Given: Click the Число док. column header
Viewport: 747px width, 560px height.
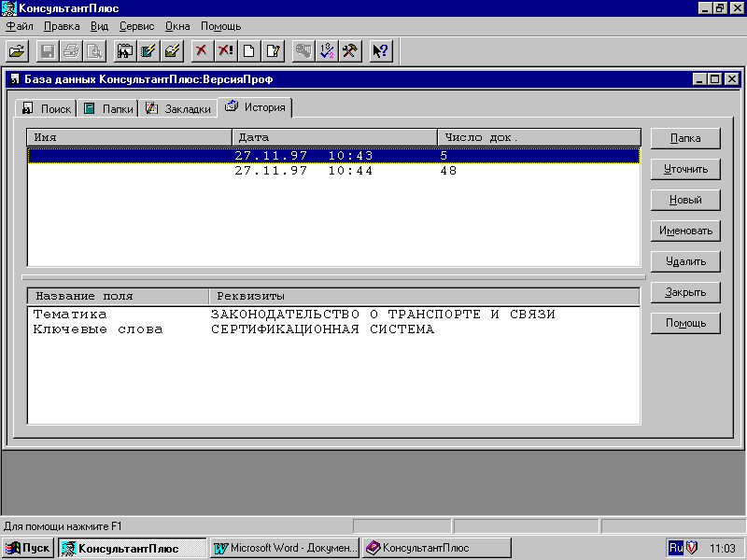Looking at the screenshot, I should (539, 137).
